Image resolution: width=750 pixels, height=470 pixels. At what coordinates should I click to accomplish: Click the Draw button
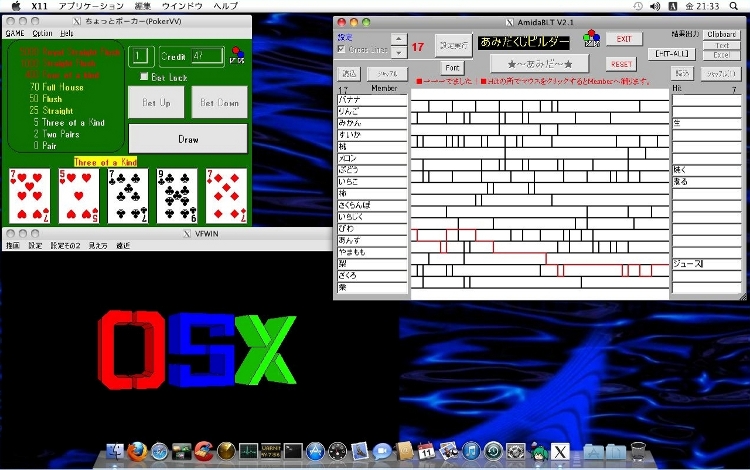pos(188,139)
